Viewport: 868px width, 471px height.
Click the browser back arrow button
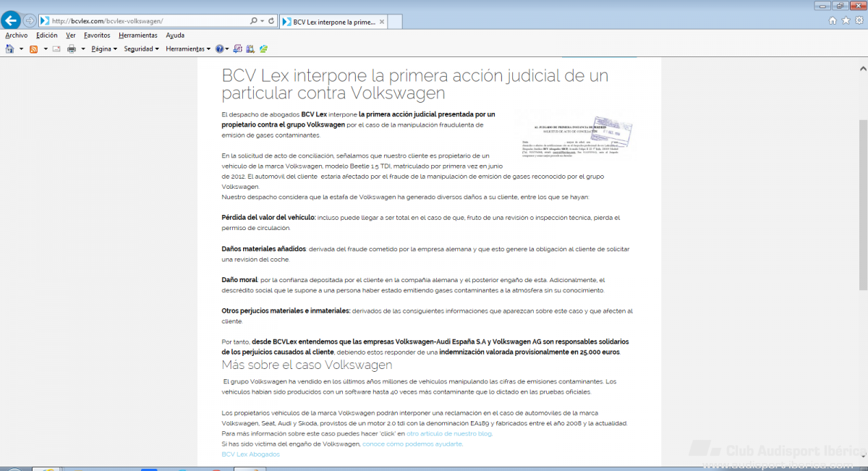coord(11,20)
